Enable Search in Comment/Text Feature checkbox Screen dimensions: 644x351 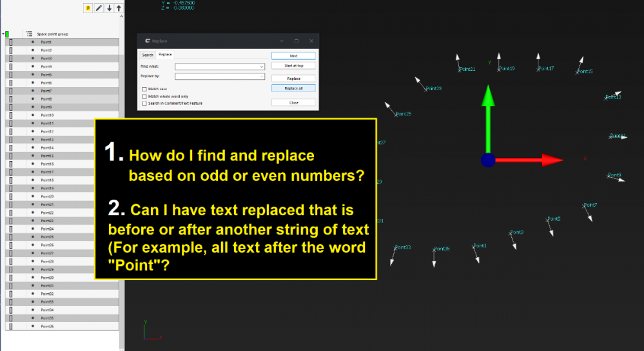(x=144, y=104)
